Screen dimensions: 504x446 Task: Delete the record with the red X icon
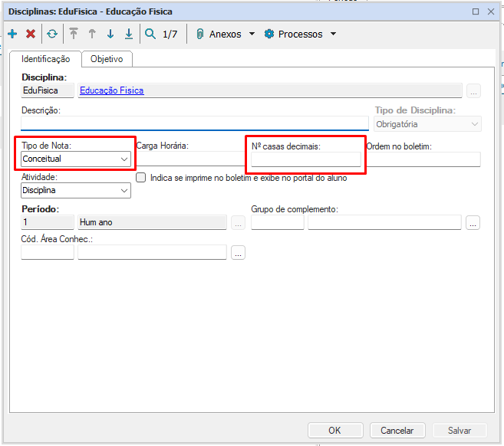[x=31, y=34]
